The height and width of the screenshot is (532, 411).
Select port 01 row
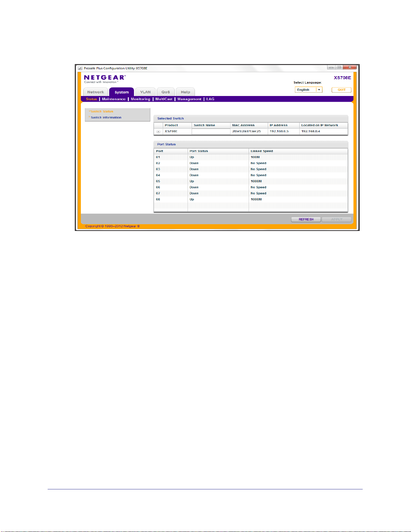pos(251,157)
